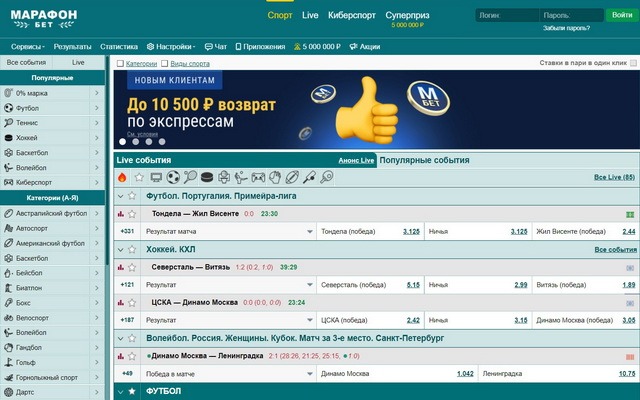Filter live events by volleyball player icon
Screen dimensions: 640x400
241,178
